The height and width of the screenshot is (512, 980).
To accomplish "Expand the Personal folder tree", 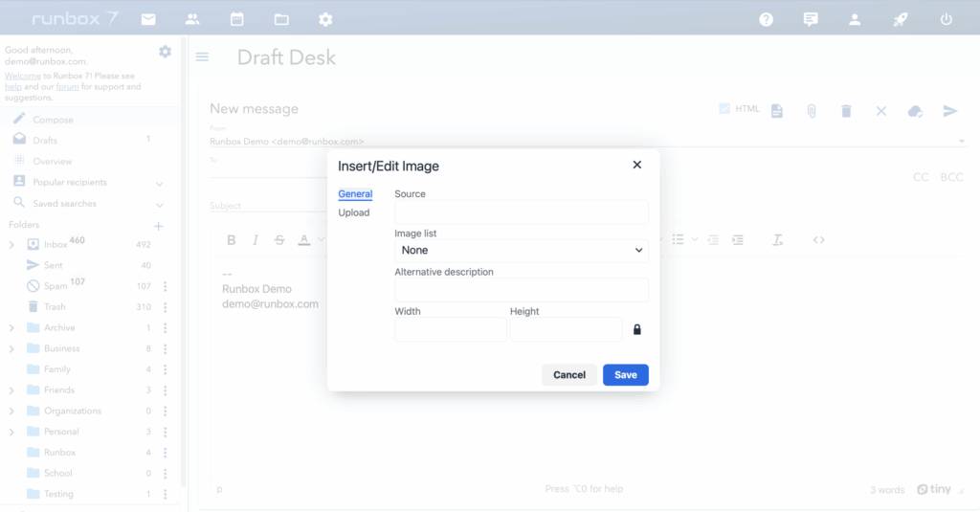I will 11,432.
